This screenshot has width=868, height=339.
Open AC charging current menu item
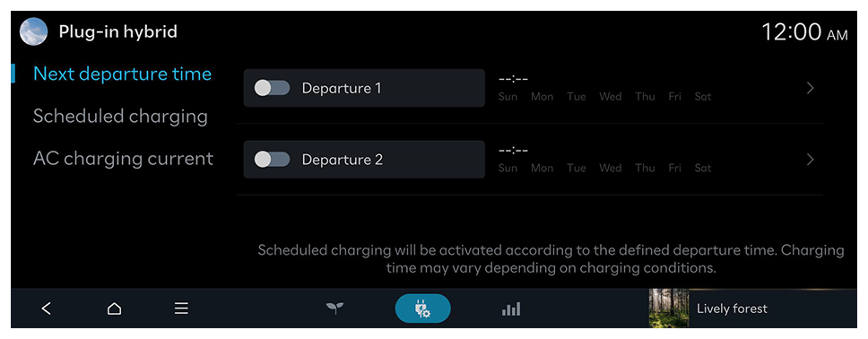123,159
